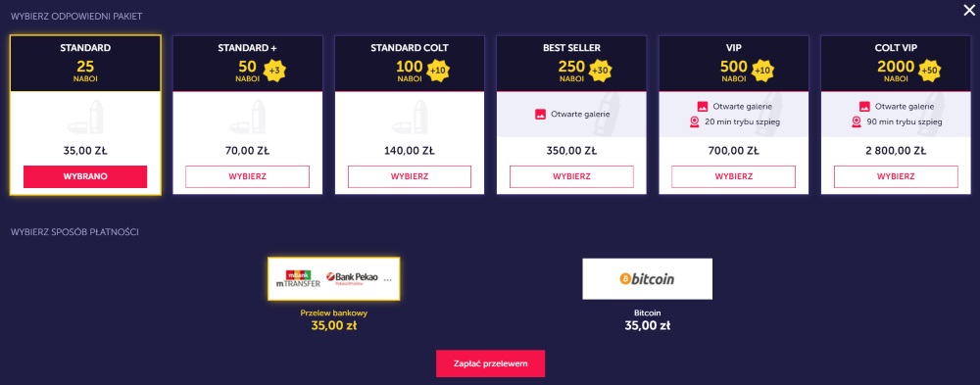Screen dimensions: 980x385
Task: Click the 90 min spy mode icon in Colt VIP
Action: pos(857,121)
